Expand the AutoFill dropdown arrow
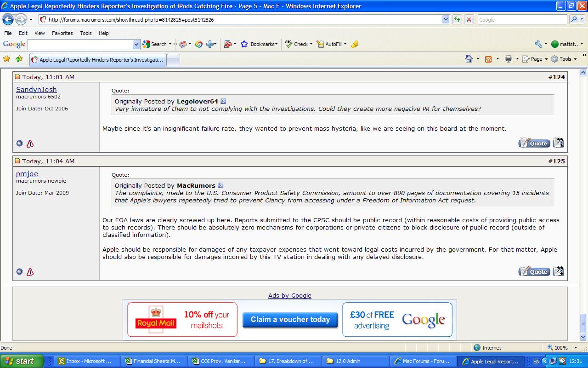The height and width of the screenshot is (368, 588). pyautogui.click(x=345, y=44)
